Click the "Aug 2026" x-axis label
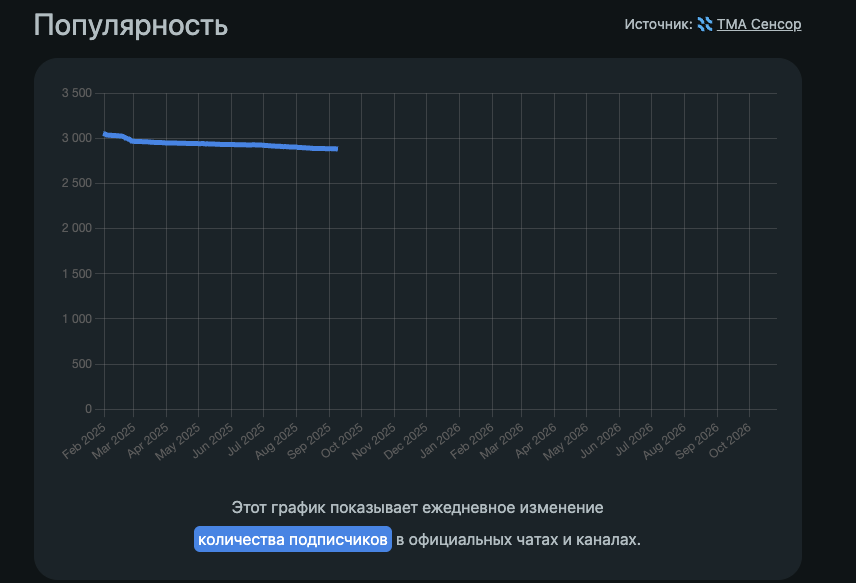The width and height of the screenshot is (856, 583). click(664, 441)
